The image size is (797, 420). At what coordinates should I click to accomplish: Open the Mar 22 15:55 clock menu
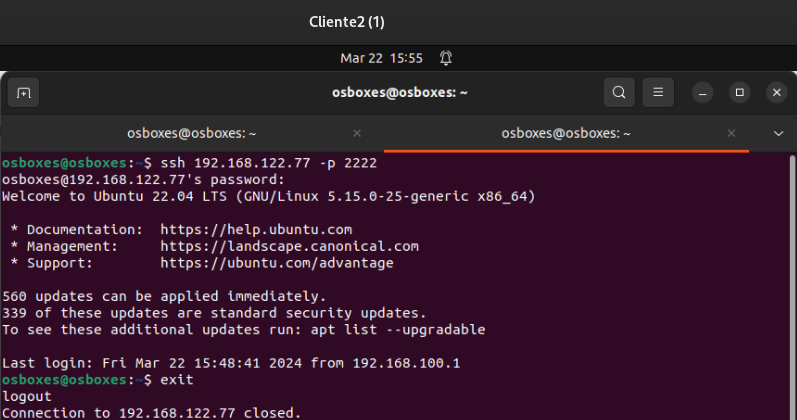click(381, 58)
